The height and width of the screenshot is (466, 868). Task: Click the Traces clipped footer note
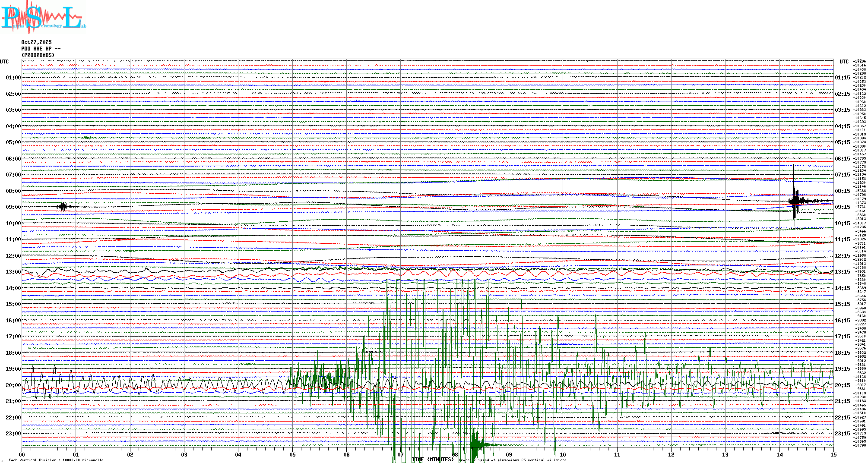pos(512,460)
